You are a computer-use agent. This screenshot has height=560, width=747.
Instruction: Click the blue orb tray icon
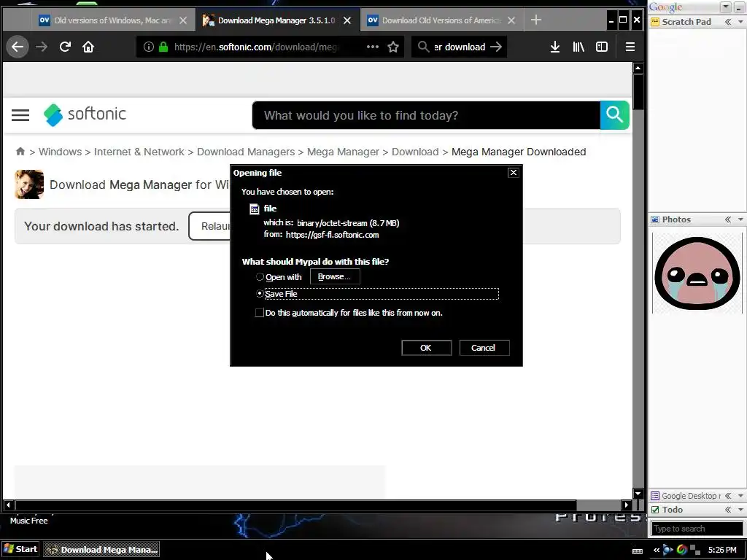pyautogui.click(x=668, y=550)
